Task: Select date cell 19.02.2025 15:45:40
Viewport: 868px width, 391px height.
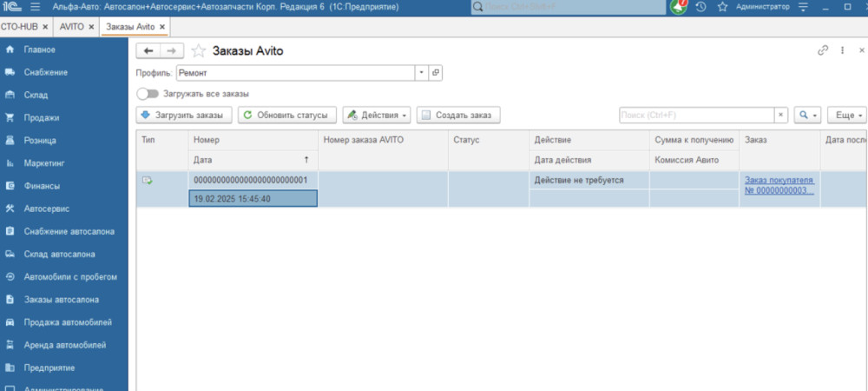Action: (x=253, y=199)
